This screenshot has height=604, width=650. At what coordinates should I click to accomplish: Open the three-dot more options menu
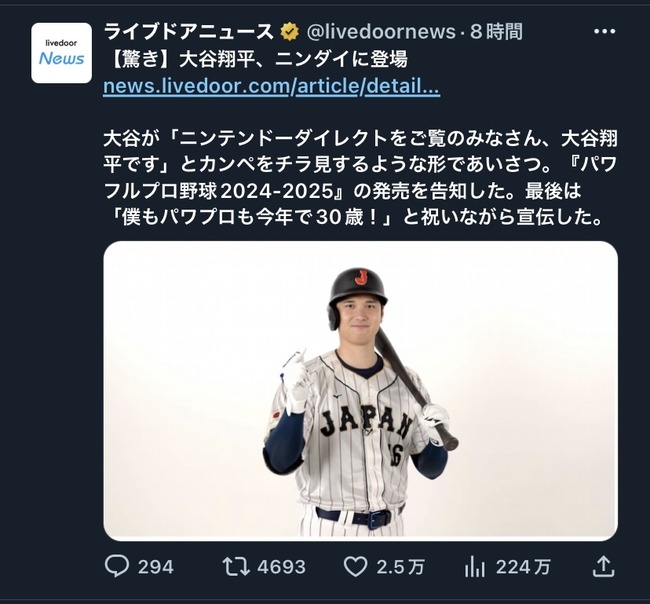tap(604, 31)
